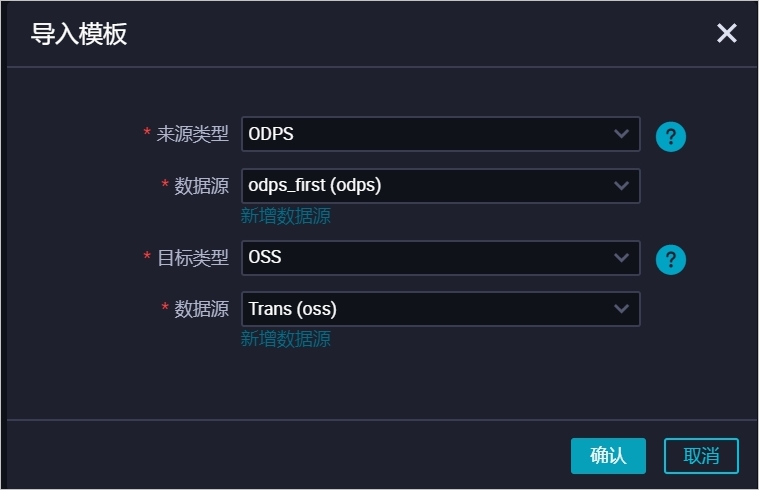This screenshot has width=759, height=490.
Task: Expand the OSS target type chevron
Action: [x=621, y=257]
